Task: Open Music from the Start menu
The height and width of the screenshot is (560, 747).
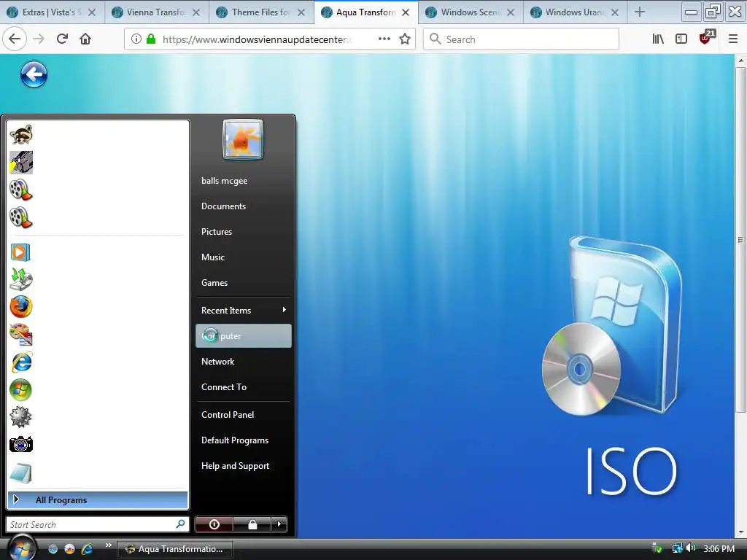Action: click(213, 257)
